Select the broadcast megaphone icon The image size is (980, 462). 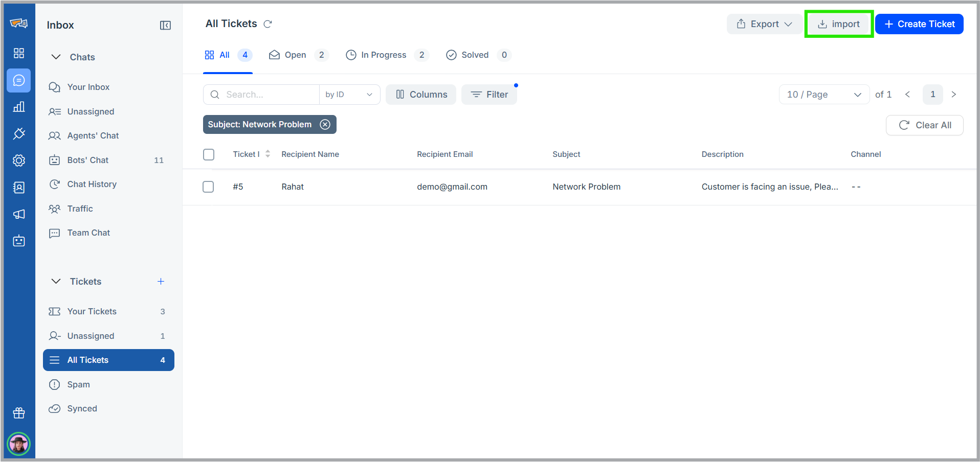19,214
